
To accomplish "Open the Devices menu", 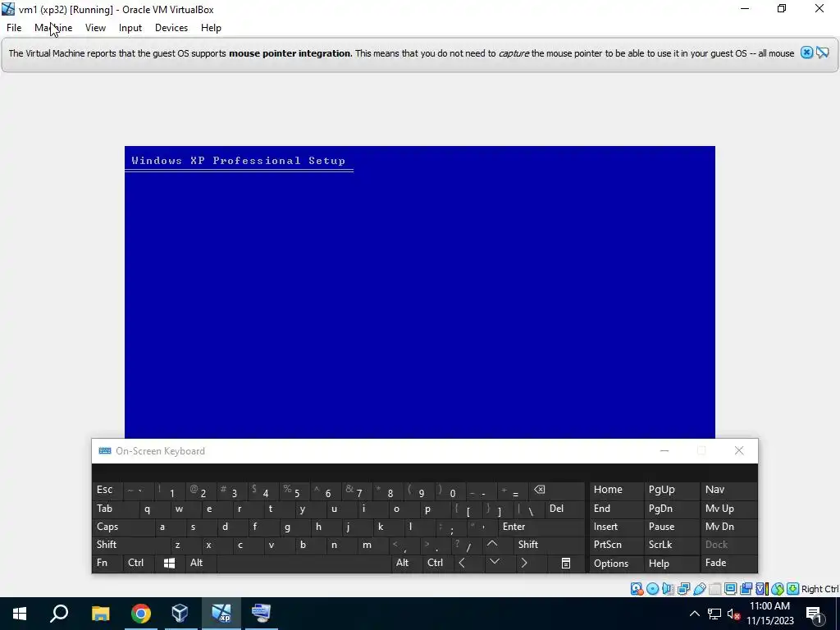I will tap(171, 28).
